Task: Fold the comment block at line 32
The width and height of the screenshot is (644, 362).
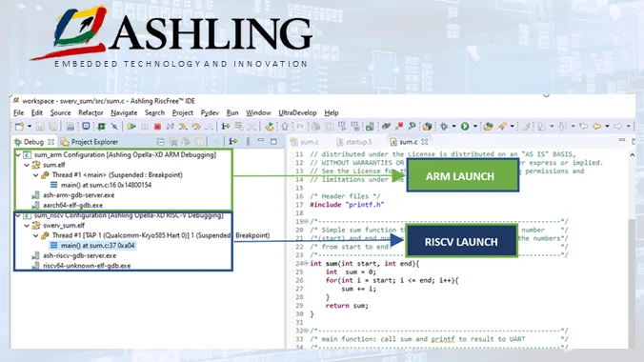Action: 306,331
